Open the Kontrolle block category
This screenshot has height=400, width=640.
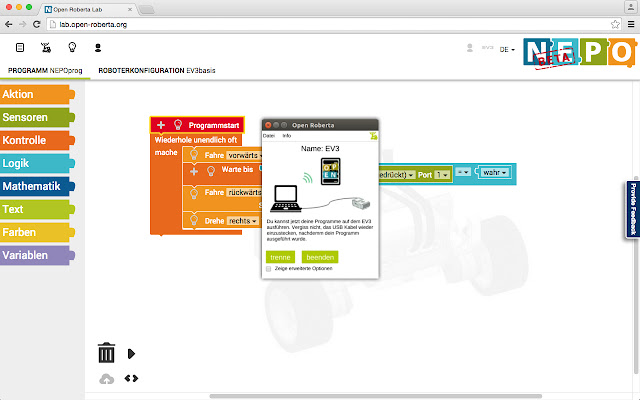pos(37,140)
